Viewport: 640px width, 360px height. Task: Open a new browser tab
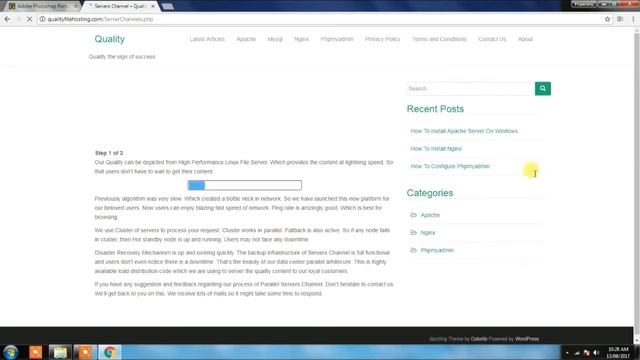[x=167, y=6]
